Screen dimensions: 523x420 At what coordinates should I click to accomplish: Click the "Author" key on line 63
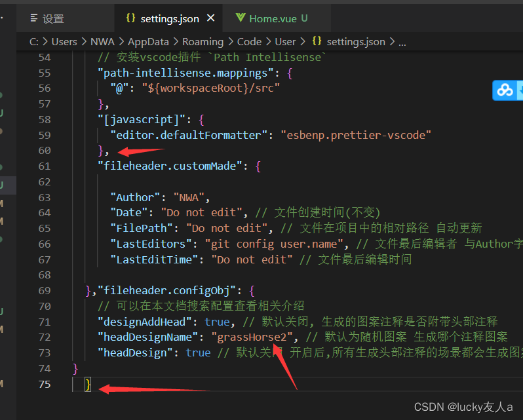[136, 197]
